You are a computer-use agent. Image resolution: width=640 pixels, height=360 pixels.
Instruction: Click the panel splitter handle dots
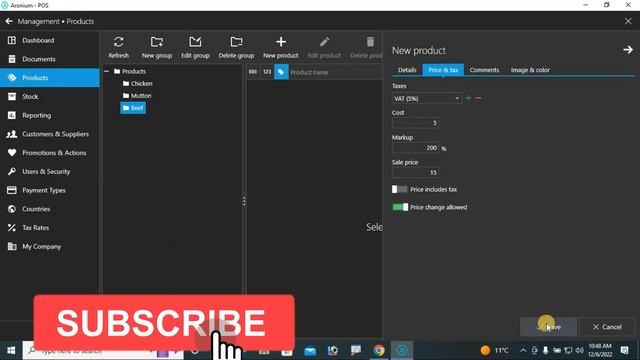(244, 201)
